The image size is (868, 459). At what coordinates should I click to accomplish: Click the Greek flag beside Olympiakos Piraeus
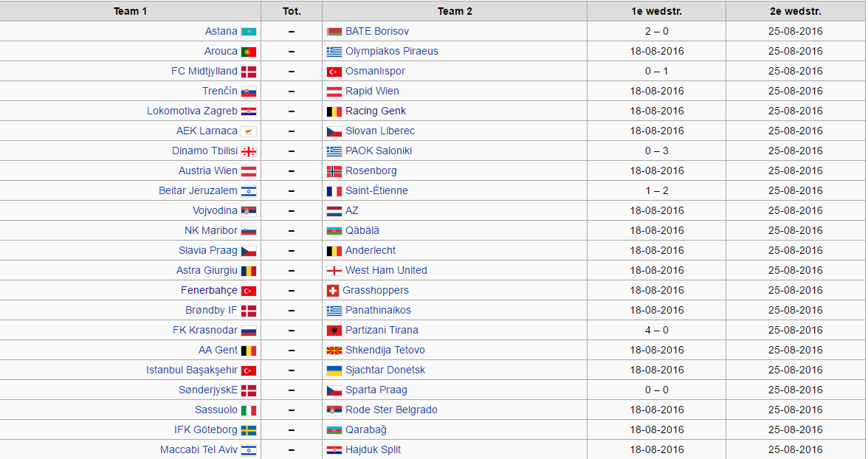pyautogui.click(x=334, y=52)
